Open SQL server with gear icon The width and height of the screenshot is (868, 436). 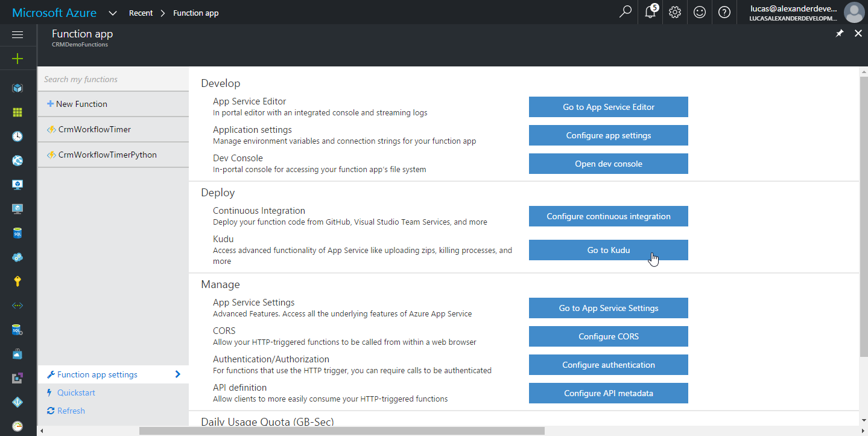17,330
